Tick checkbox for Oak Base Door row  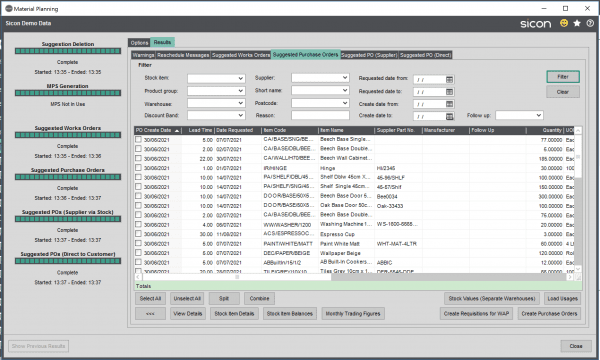pos(138,205)
